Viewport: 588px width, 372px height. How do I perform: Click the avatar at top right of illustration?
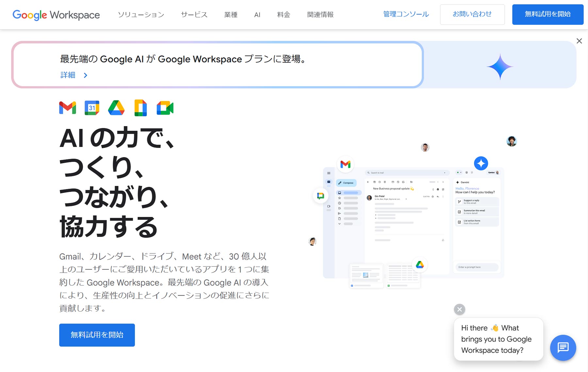[x=512, y=141]
